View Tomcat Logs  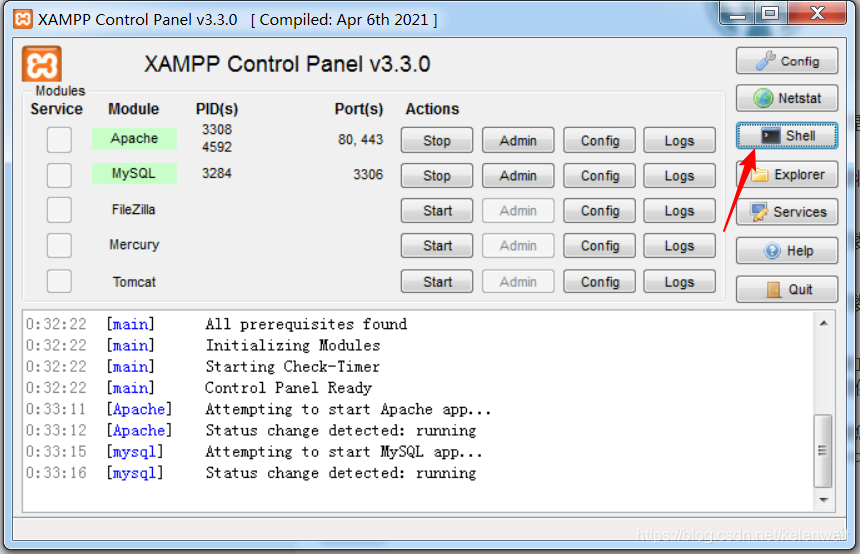coord(680,281)
